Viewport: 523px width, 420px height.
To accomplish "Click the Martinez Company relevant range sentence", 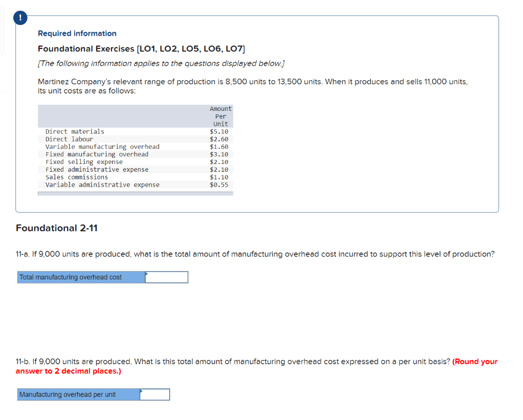I will (253, 86).
